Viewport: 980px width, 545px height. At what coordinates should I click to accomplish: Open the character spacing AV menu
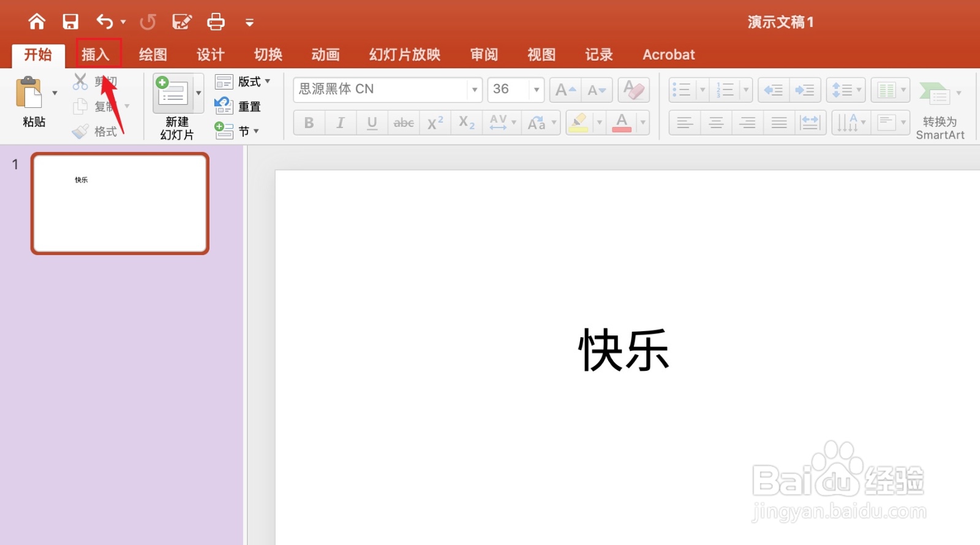pos(502,123)
